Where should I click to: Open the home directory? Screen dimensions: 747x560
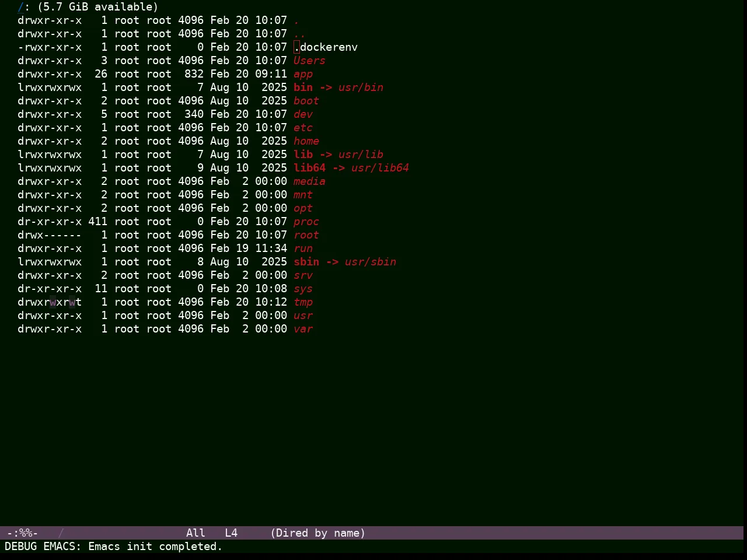(306, 141)
